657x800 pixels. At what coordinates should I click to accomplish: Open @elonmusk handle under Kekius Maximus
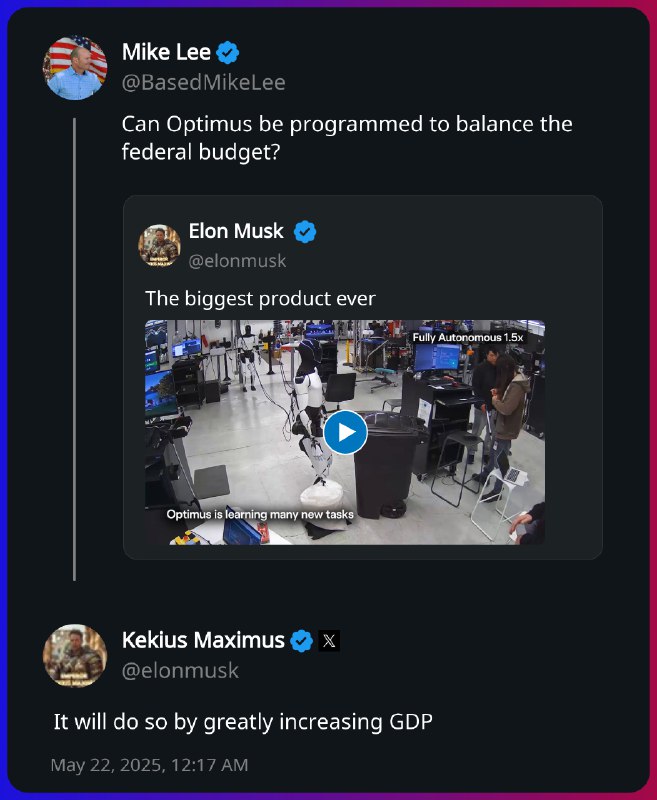pyautogui.click(x=180, y=670)
